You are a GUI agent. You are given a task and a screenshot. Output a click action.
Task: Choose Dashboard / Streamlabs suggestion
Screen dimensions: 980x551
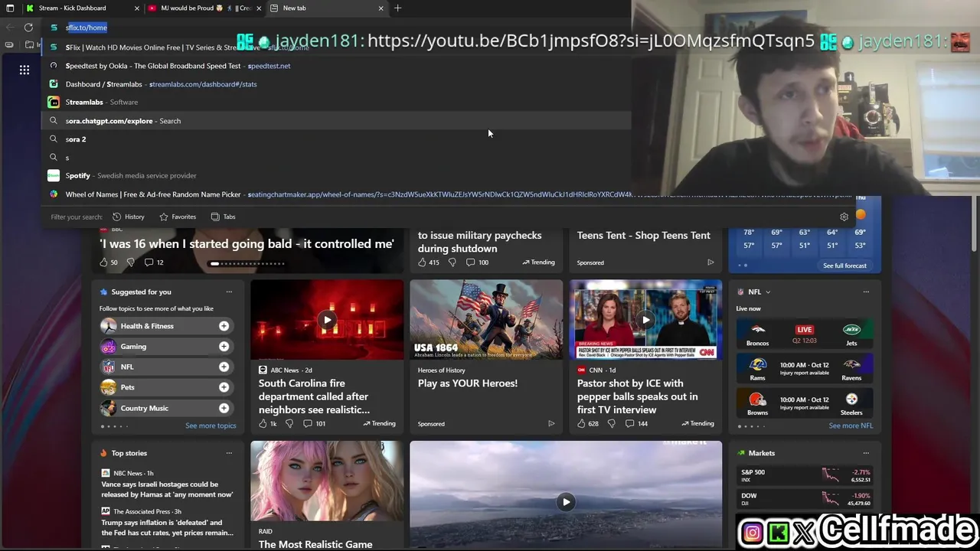pyautogui.click(x=337, y=84)
